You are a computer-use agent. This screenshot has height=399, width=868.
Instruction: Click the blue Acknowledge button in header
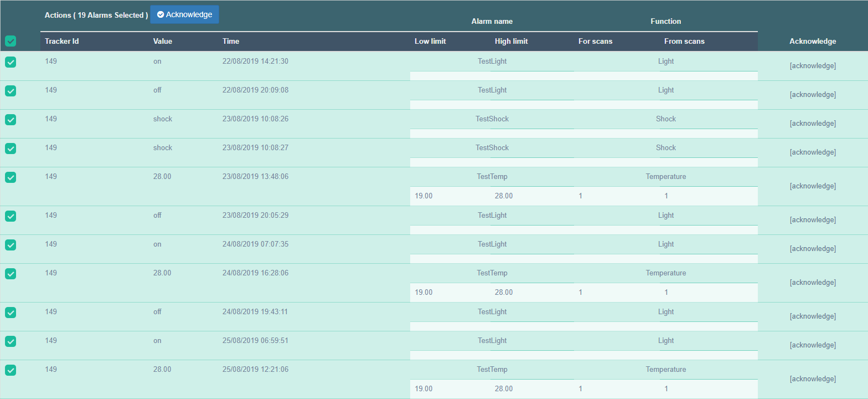tap(184, 15)
